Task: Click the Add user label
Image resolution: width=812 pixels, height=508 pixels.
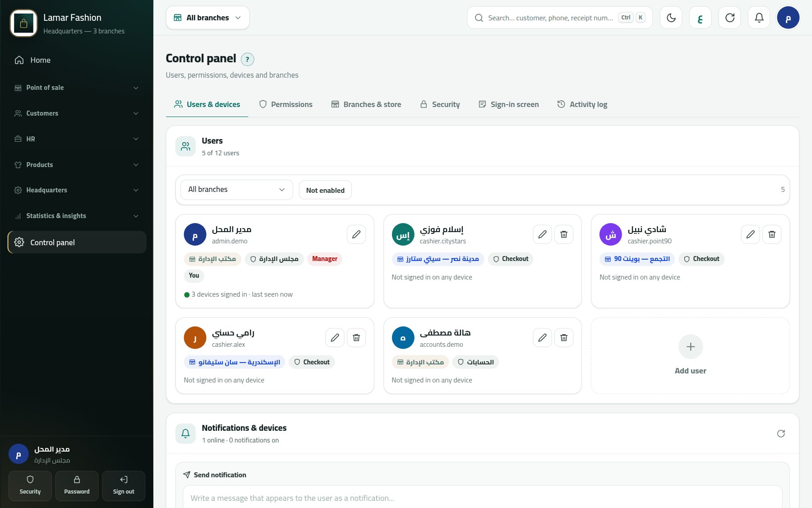Action: click(690, 371)
